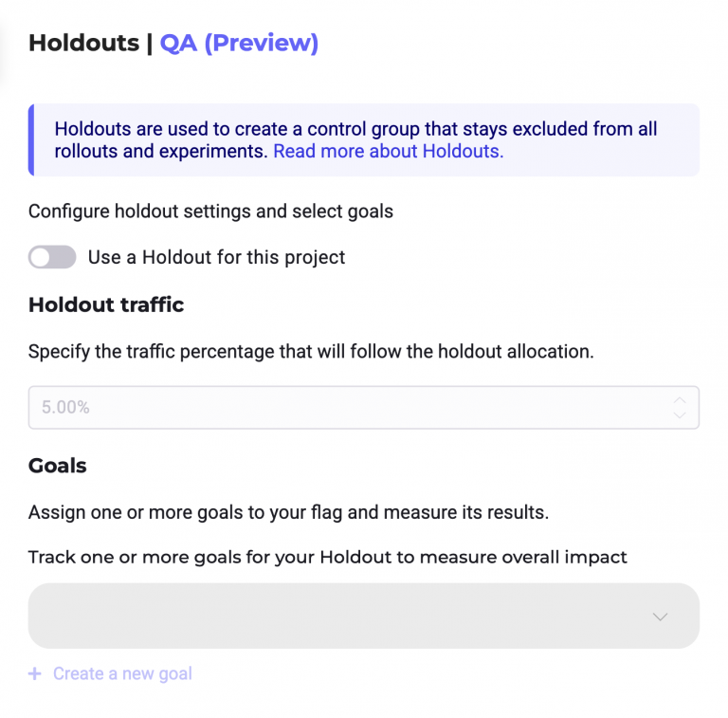The height and width of the screenshot is (718, 728).
Task: Click the 'Assign one or more goals' description
Action: click(288, 512)
